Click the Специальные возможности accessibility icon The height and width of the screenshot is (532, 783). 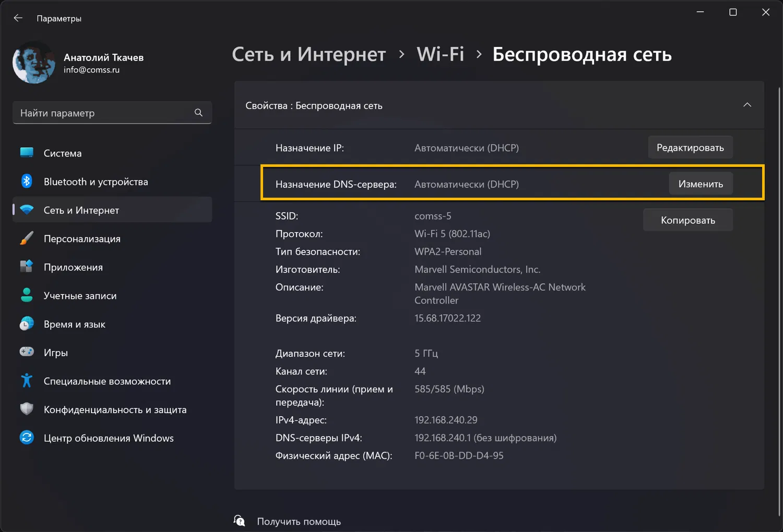[27, 381]
